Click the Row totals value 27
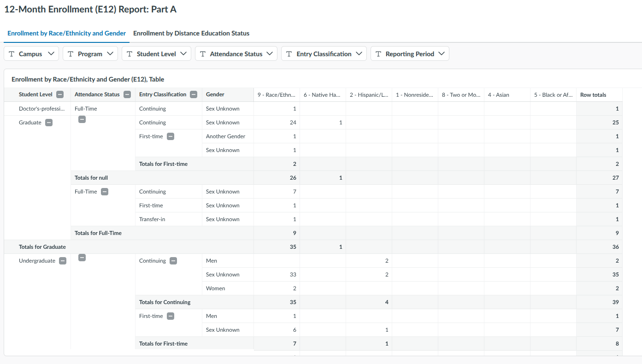642x364 pixels. click(615, 178)
